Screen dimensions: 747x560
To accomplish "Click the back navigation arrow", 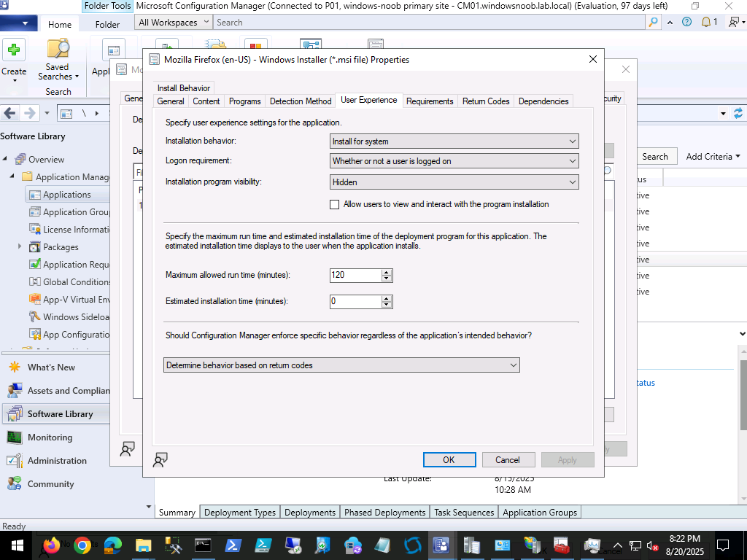I will (x=10, y=113).
